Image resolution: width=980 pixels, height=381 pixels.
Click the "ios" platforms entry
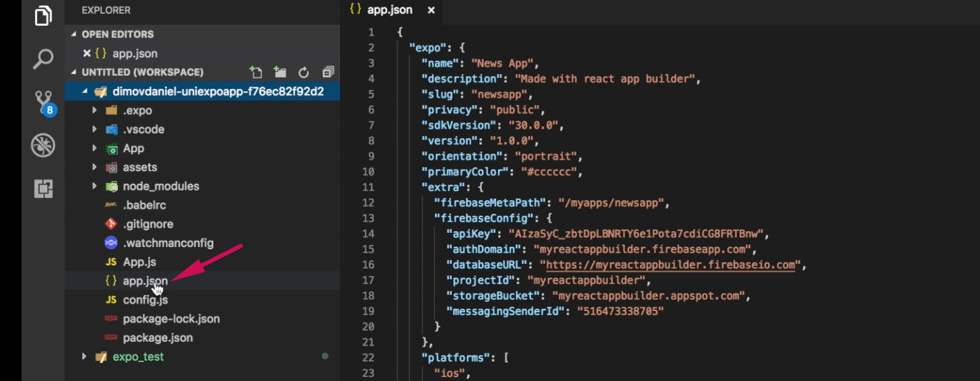pos(448,373)
